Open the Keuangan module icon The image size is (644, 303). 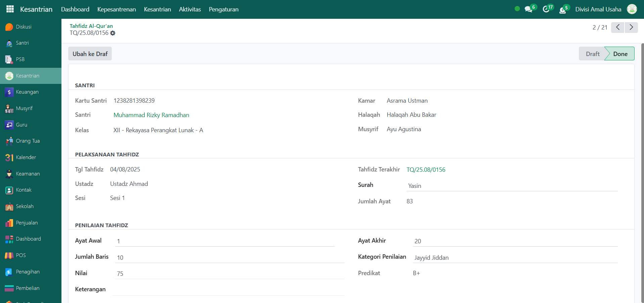coord(9,92)
